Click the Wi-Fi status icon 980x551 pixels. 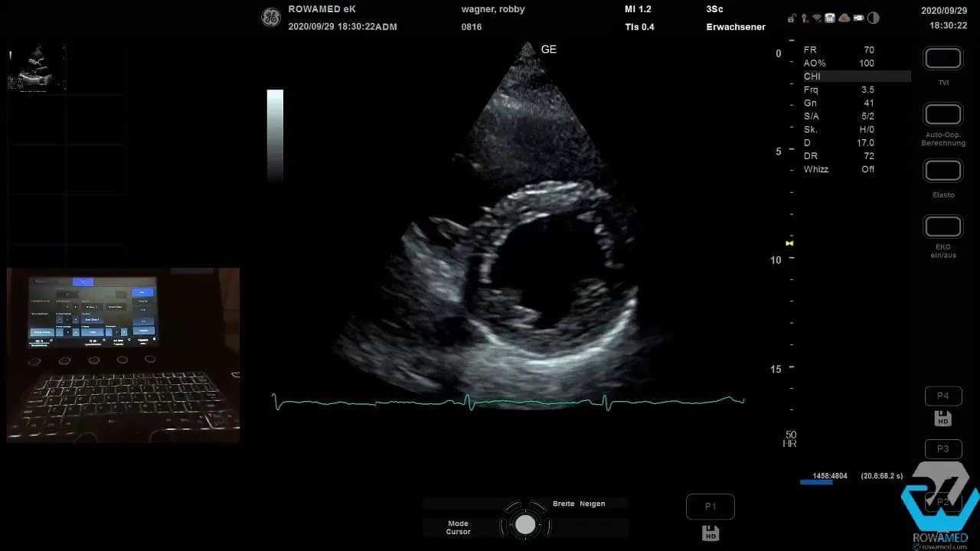point(817,18)
